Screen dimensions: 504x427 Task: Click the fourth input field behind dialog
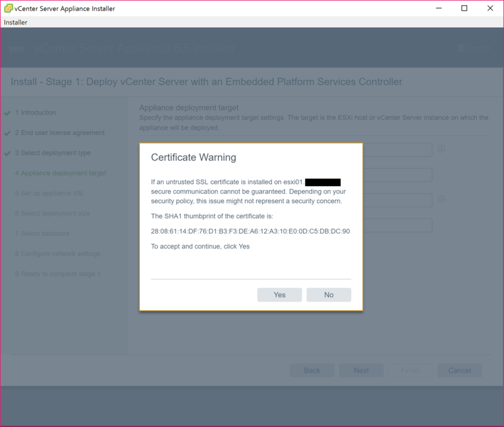point(398,225)
